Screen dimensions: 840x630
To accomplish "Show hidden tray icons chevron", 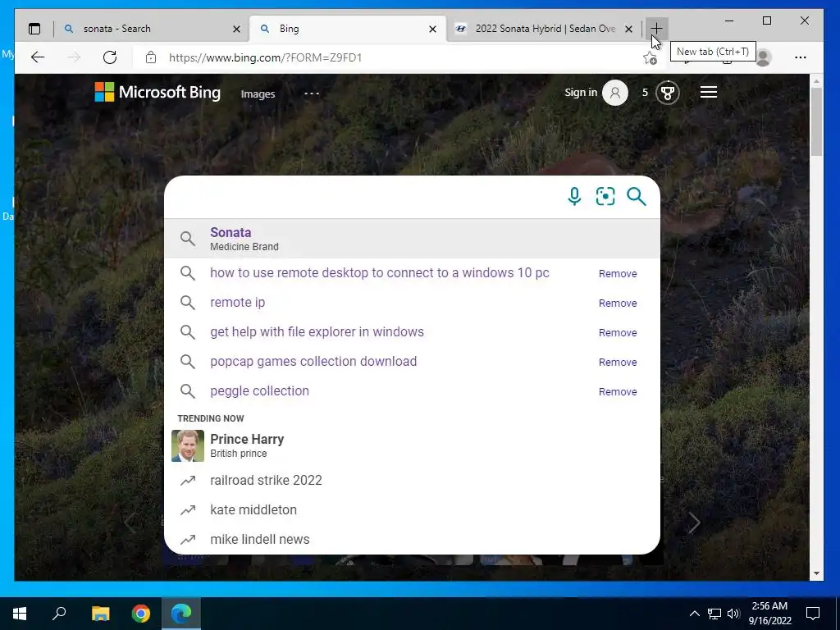I will [694, 614].
